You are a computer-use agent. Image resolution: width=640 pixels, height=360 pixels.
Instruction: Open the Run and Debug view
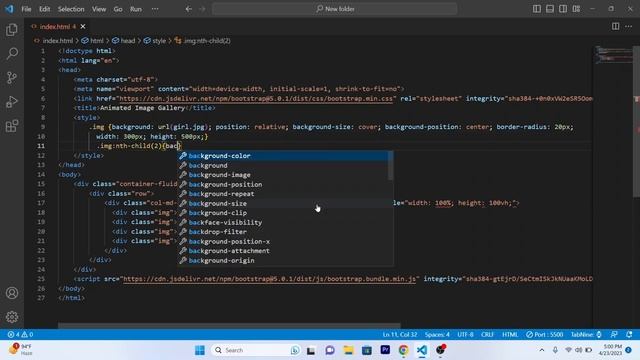pyautogui.click(x=12, y=102)
